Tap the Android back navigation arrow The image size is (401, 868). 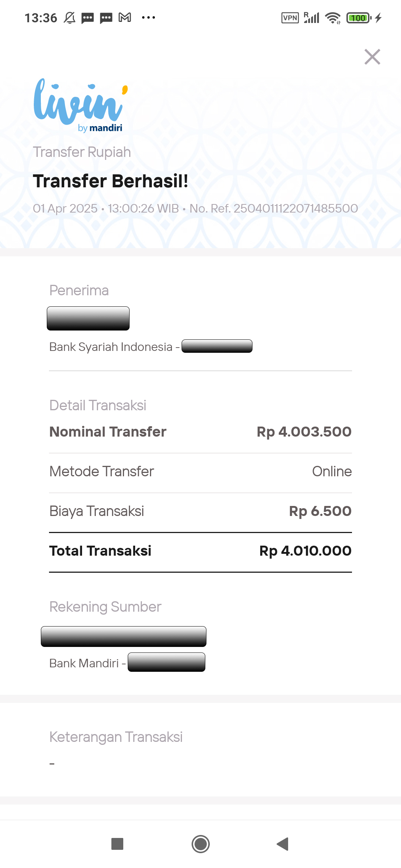click(283, 844)
